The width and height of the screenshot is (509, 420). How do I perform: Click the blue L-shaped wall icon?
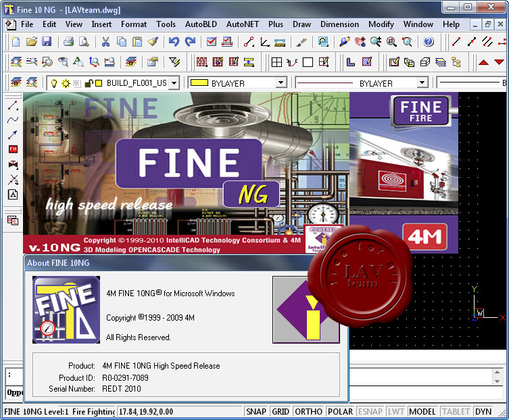pyautogui.click(x=351, y=62)
